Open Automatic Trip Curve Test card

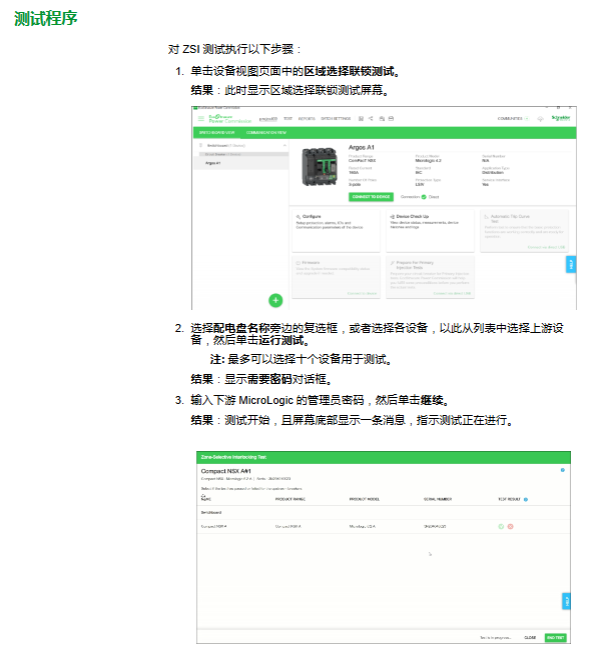pyautogui.click(x=524, y=230)
